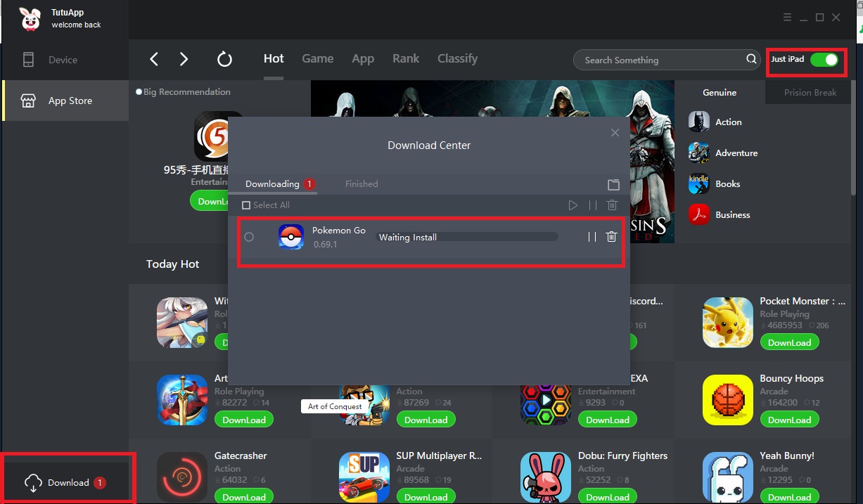Click the TutuApp rabbit logo
This screenshot has width=863, height=504.
[32, 19]
